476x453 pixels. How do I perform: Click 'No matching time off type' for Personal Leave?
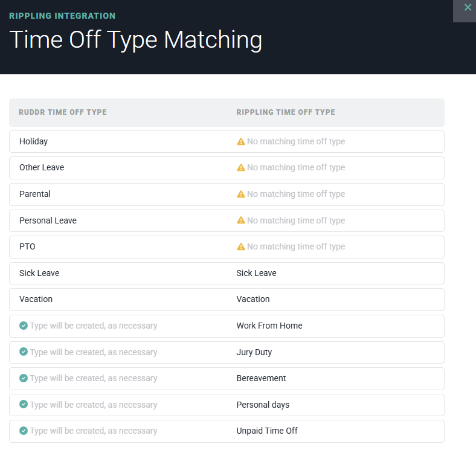296,220
